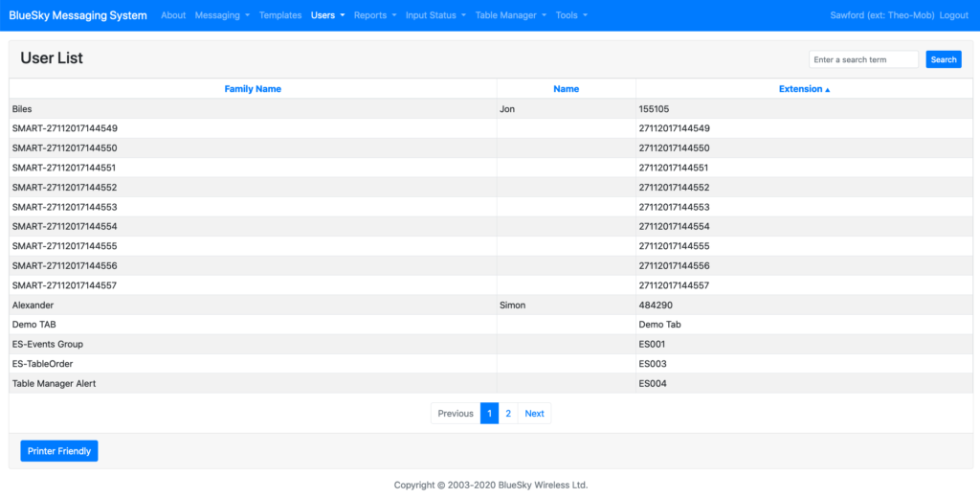Click extension 27112017144549

[675, 128]
